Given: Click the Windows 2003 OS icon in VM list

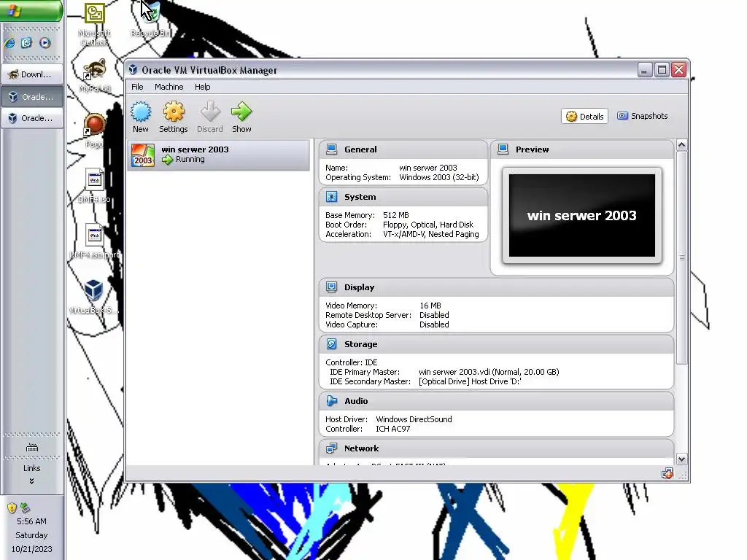Looking at the screenshot, I should tap(143, 155).
